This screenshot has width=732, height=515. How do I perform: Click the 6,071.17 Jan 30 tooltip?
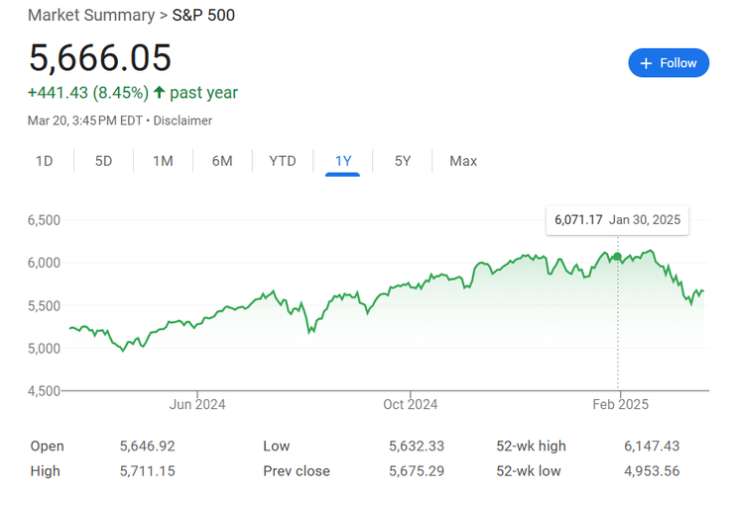(x=617, y=220)
